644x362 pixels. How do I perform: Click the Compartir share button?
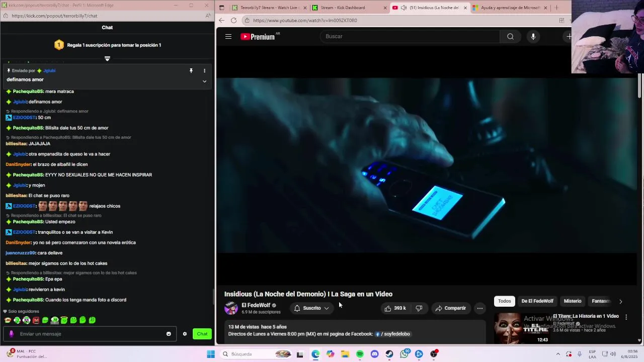[x=451, y=308]
